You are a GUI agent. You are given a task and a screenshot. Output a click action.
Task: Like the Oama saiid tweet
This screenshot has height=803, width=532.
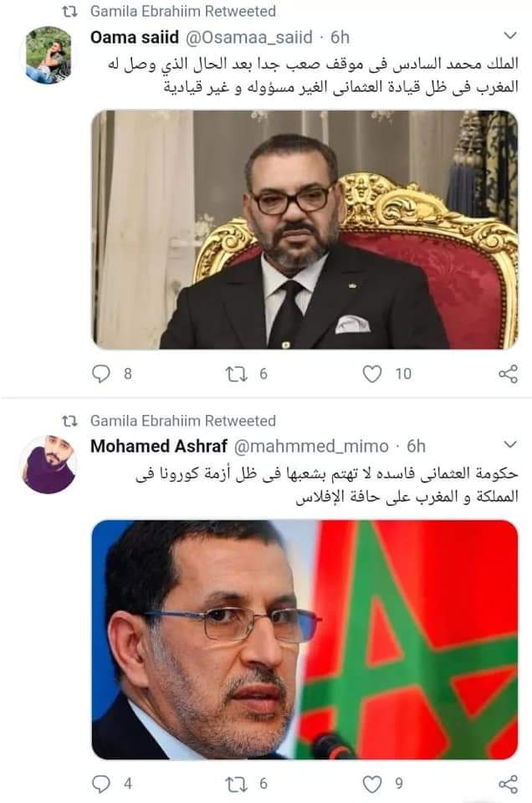(371, 374)
